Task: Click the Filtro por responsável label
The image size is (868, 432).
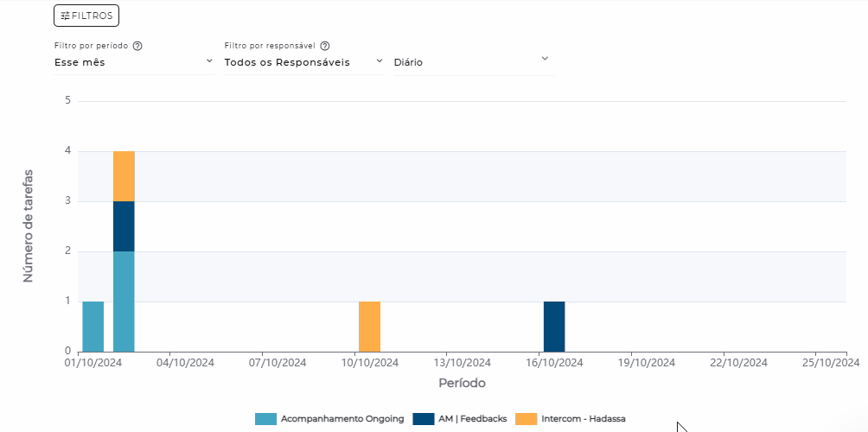Action: click(270, 46)
